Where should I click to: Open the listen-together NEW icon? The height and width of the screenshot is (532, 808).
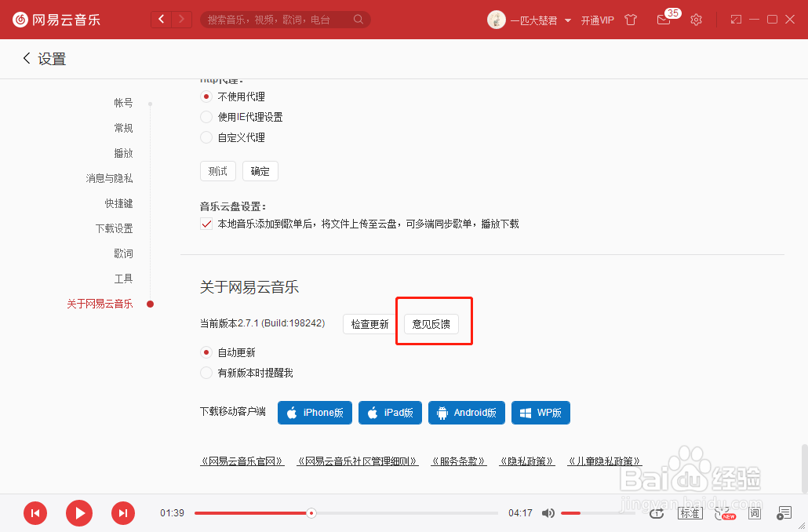[x=724, y=513]
